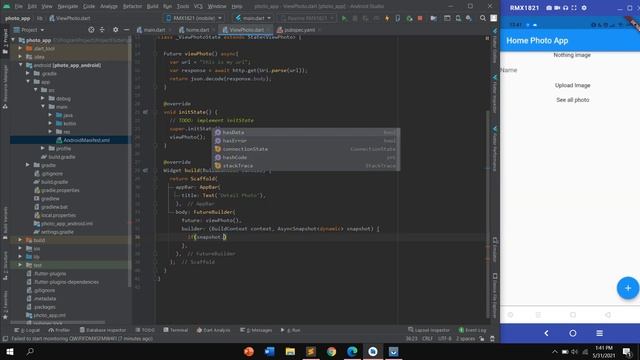Open the Build menu
The height and width of the screenshot is (360, 640).
[x=153, y=7]
